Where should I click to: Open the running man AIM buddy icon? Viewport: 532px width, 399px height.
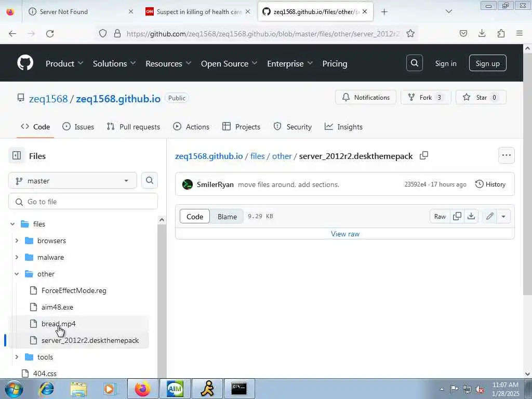point(207,389)
